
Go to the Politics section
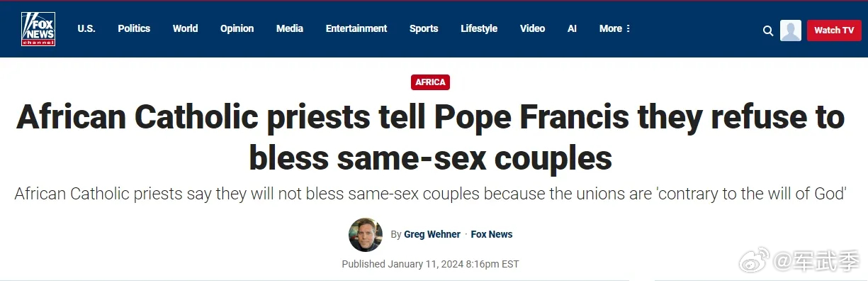[x=134, y=29]
